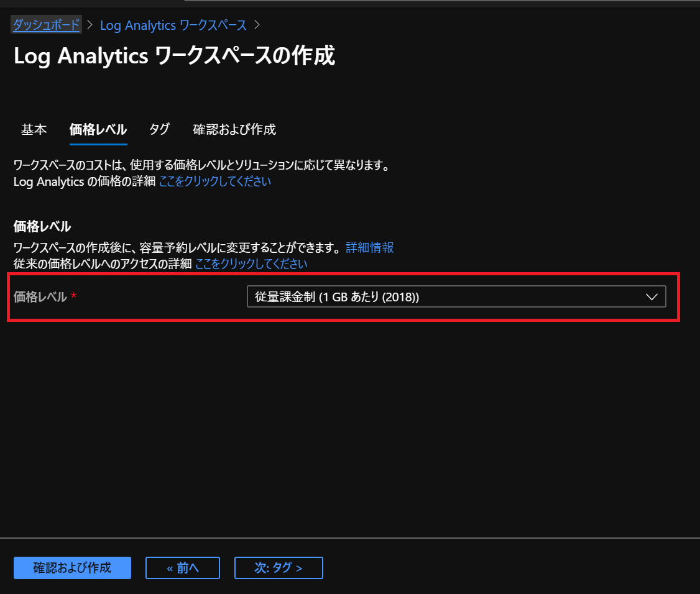700x594 pixels.
Task: Click the 価格レベル section heading
Action: pos(42,226)
